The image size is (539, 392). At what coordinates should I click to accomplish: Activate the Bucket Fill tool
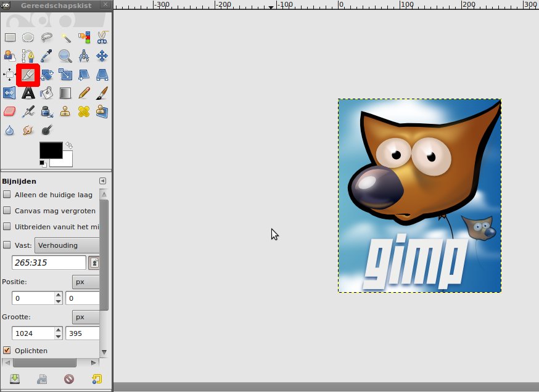click(47, 92)
